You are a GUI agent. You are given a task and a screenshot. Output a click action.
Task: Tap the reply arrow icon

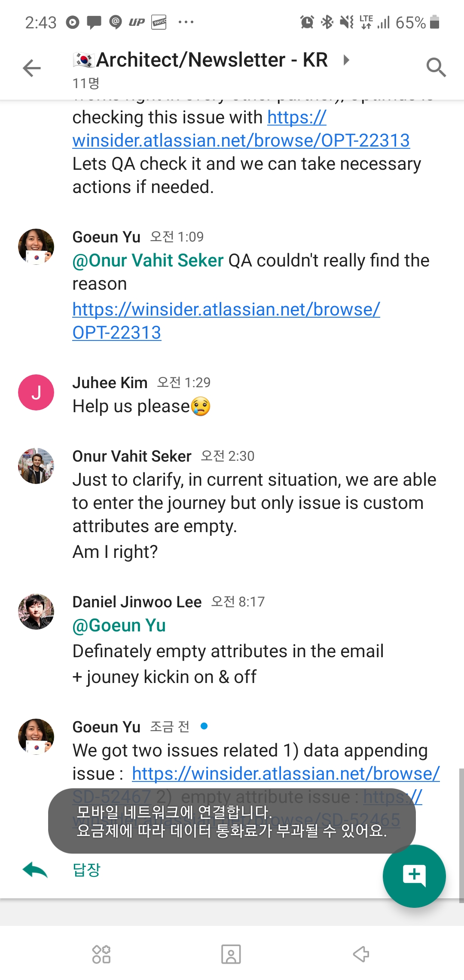[35, 870]
